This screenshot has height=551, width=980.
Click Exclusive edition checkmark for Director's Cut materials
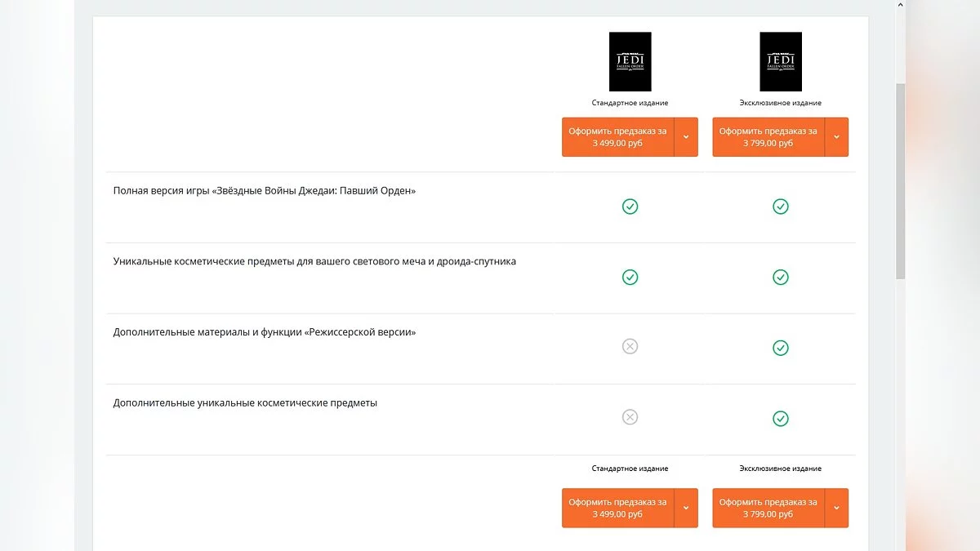click(780, 349)
